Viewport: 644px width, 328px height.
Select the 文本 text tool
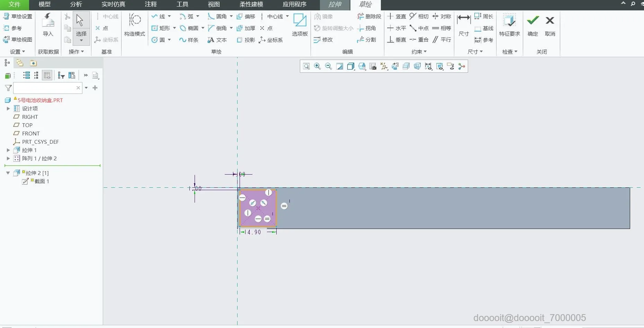[217, 40]
